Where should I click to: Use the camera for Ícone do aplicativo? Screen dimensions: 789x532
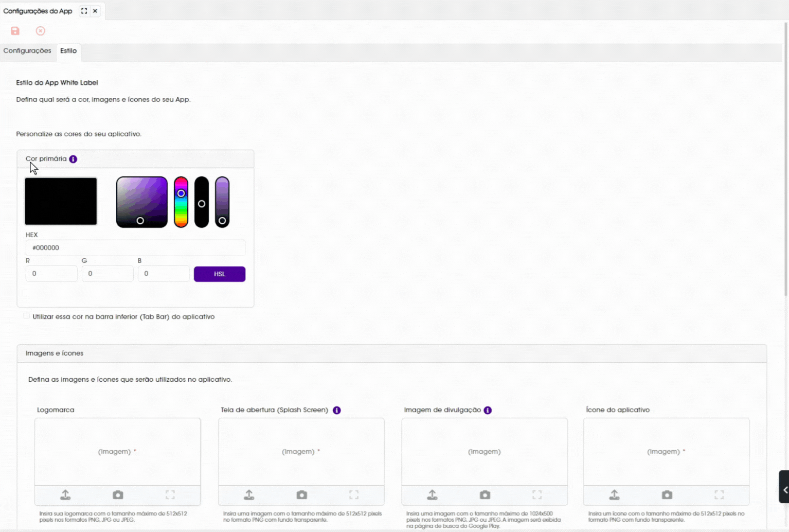[667, 495]
